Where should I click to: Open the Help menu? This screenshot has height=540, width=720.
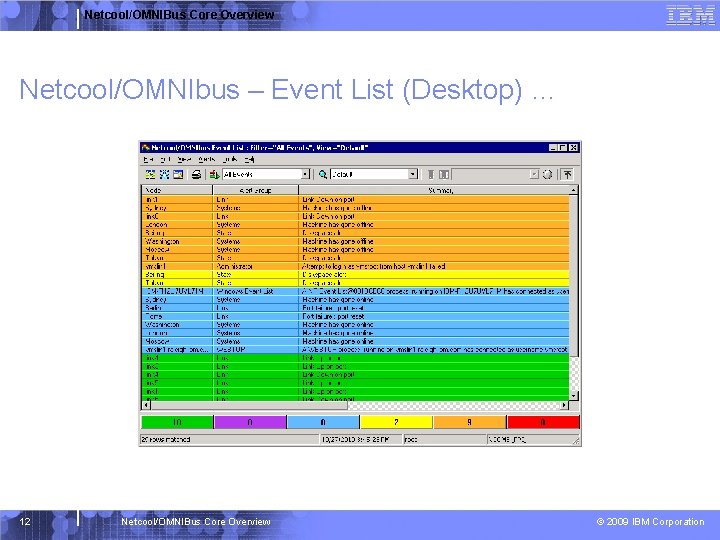(x=249, y=159)
